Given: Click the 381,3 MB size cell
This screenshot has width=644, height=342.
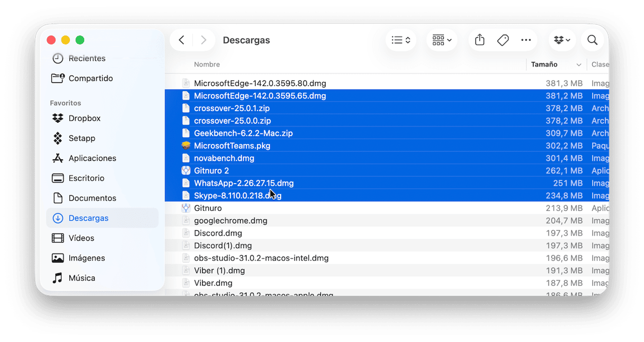Looking at the screenshot, I should click(x=564, y=84).
